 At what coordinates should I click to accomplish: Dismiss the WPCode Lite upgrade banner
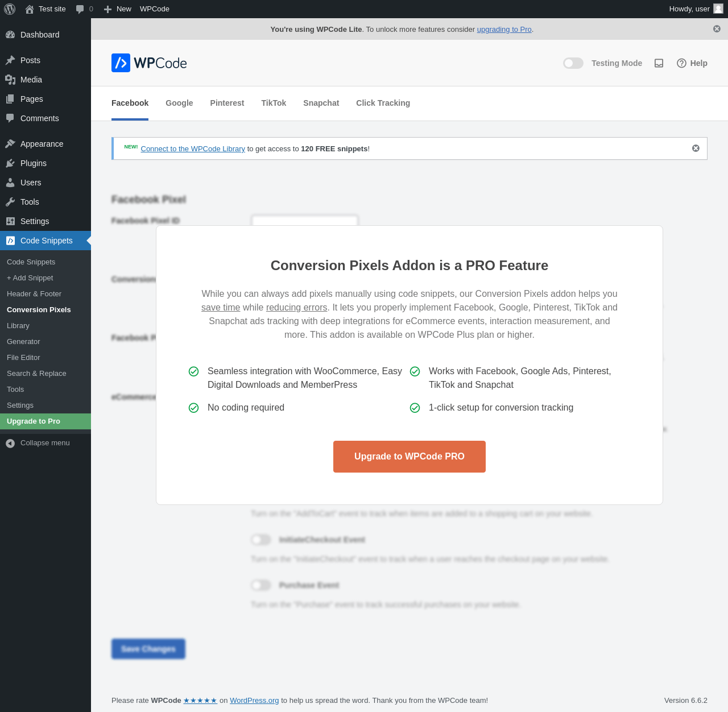pos(717,29)
